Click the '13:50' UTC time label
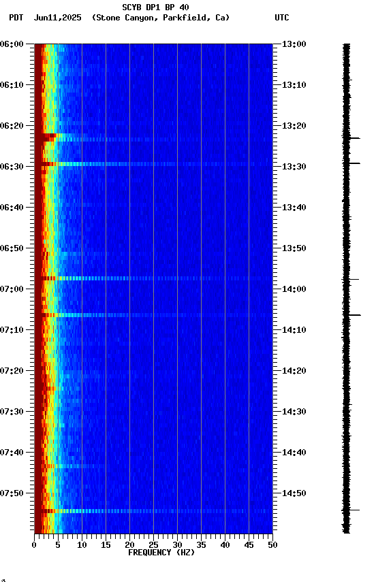 point(294,248)
